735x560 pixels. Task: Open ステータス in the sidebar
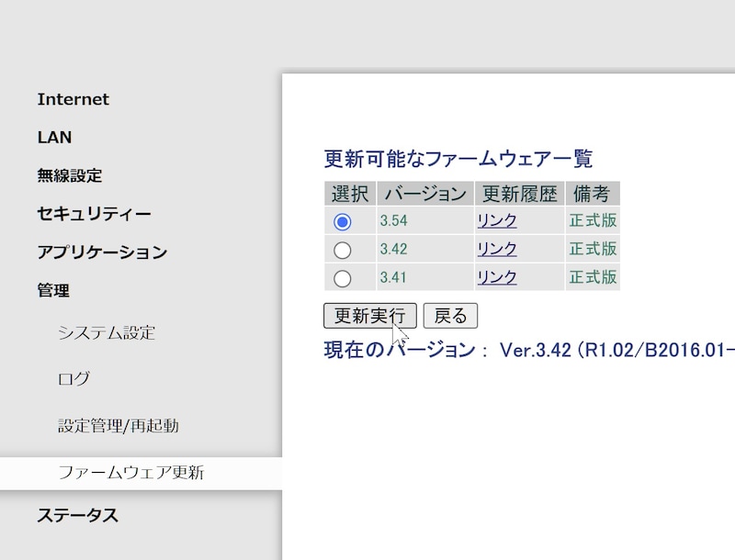77,516
